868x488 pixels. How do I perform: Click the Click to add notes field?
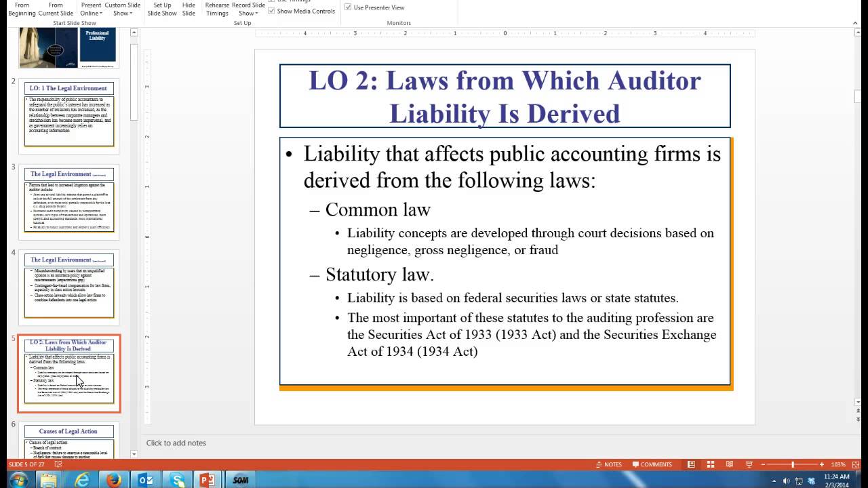click(x=176, y=443)
